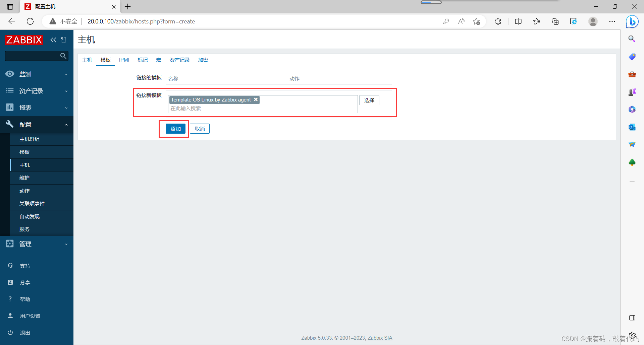The height and width of the screenshot is (345, 644).
Task: Click 退出 to sign out
Action: pos(25,333)
